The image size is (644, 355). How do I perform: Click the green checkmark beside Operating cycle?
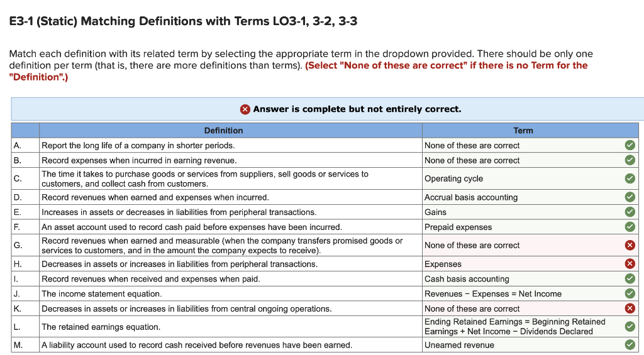click(630, 178)
